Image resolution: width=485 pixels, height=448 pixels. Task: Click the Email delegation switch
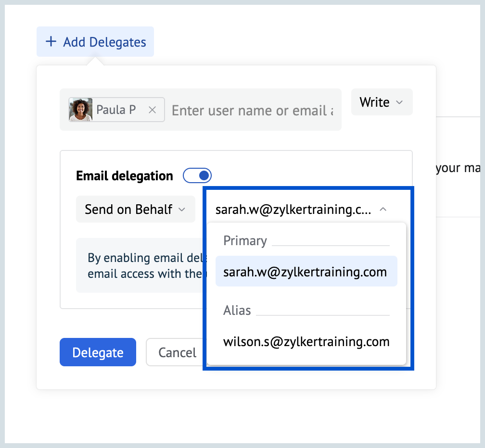(197, 175)
